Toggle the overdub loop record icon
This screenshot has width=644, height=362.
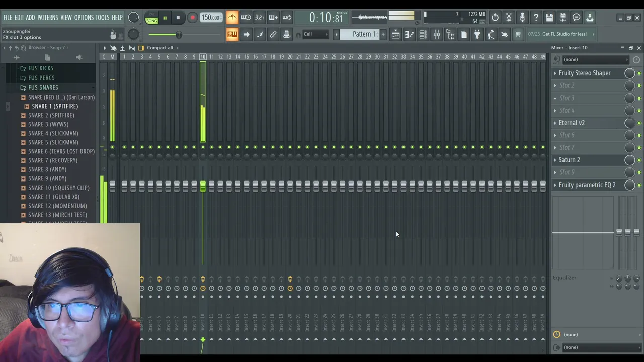coord(287,18)
